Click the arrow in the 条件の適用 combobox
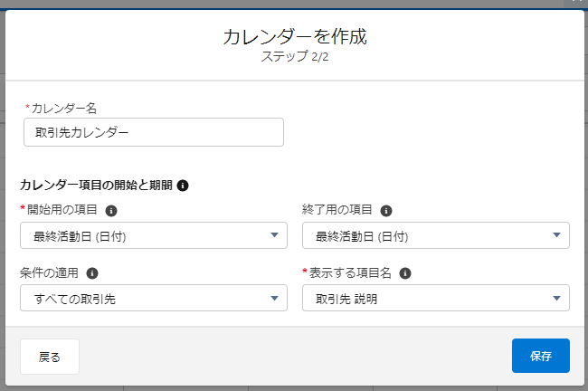Image resolution: width=588 pixels, height=391 pixels. [x=274, y=299]
